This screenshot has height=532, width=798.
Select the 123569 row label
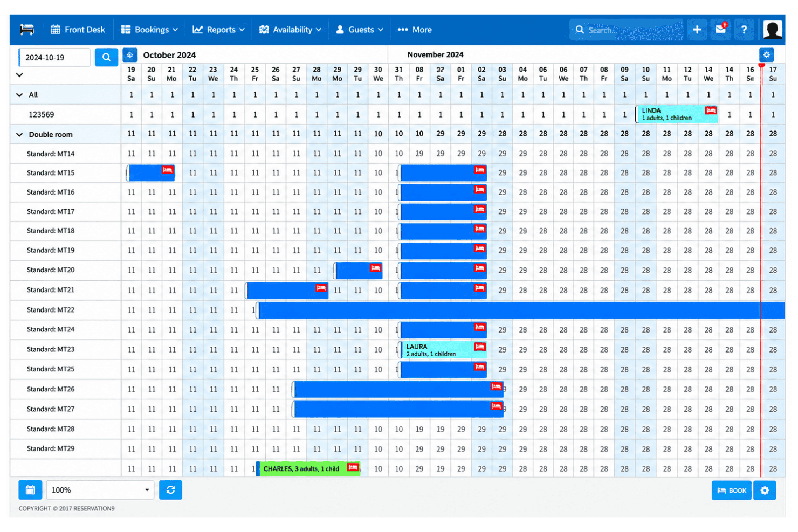[42, 114]
